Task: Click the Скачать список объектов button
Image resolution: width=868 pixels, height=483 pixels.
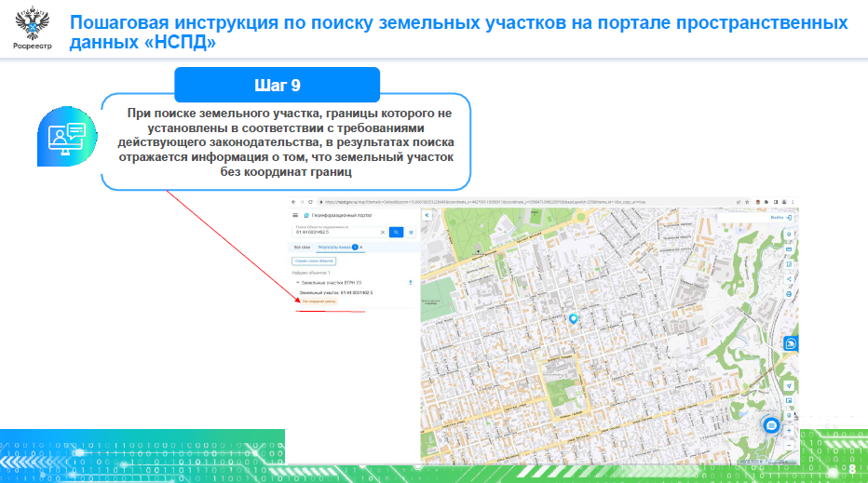Action: pyautogui.click(x=314, y=261)
